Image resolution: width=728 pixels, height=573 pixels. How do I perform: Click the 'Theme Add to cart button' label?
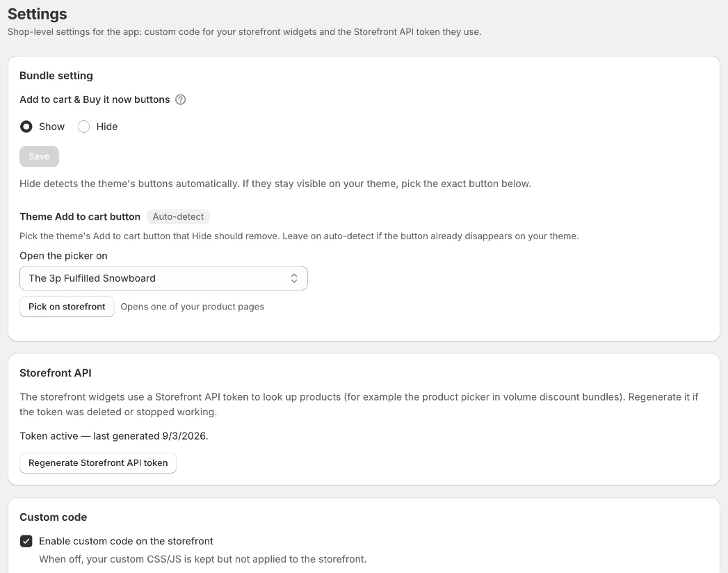pyautogui.click(x=80, y=216)
